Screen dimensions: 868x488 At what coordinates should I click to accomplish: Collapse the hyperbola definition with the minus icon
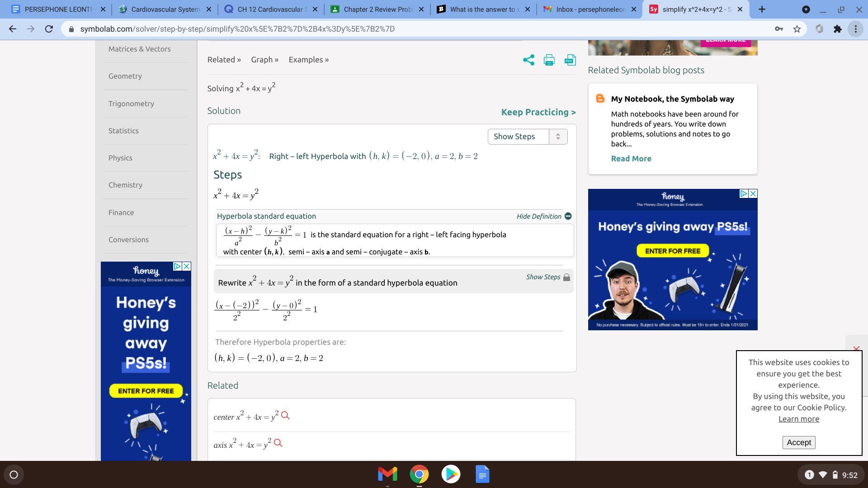pyautogui.click(x=568, y=216)
